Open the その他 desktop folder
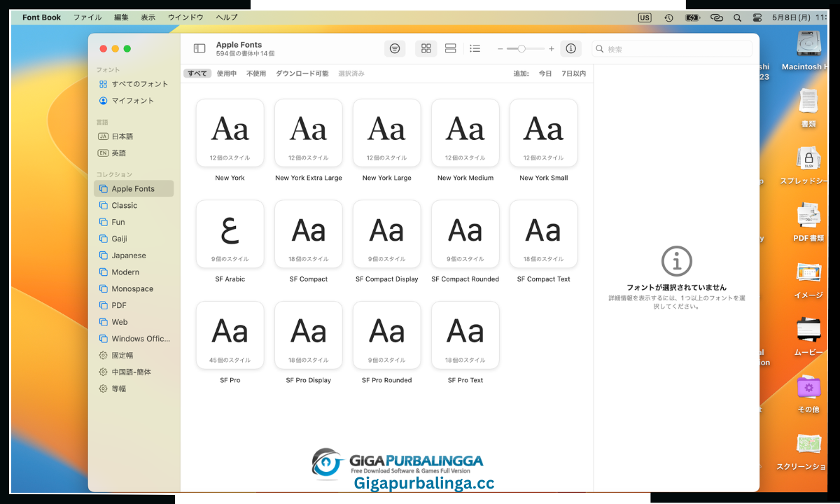This screenshot has width=840, height=504. click(808, 394)
